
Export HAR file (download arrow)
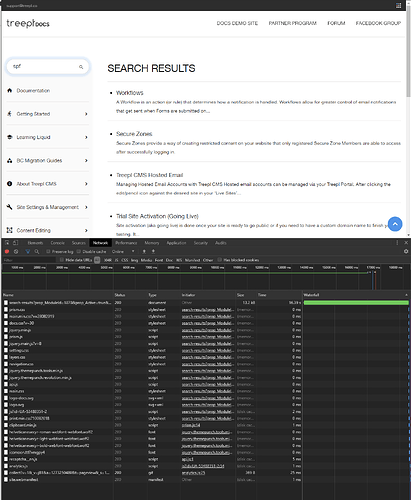(x=153, y=251)
